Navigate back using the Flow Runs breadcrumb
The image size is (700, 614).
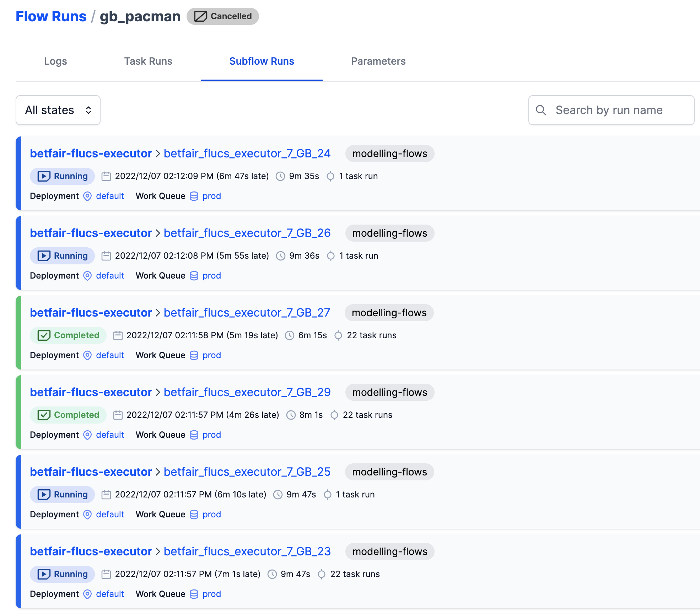point(51,16)
